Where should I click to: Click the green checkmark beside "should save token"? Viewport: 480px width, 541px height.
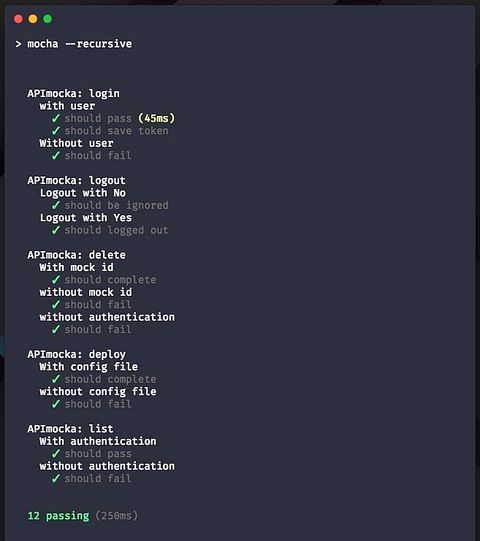coord(56,131)
